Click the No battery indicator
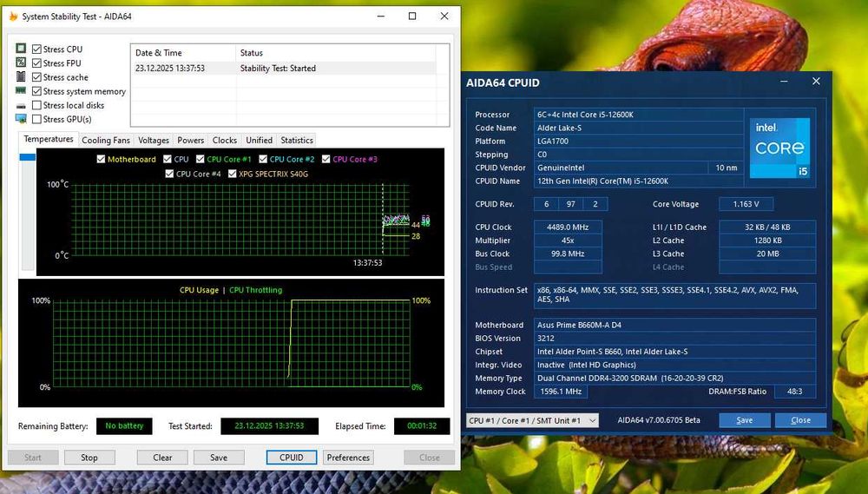 pyautogui.click(x=124, y=426)
